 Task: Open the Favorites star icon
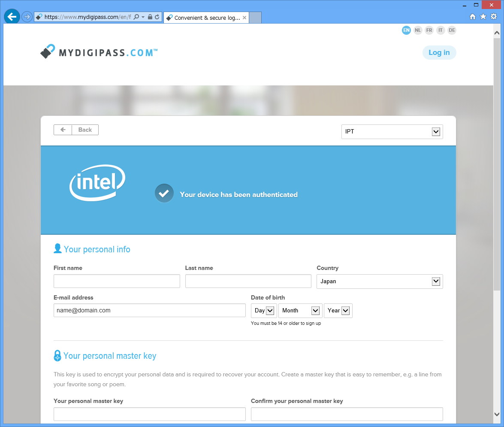[x=483, y=16]
